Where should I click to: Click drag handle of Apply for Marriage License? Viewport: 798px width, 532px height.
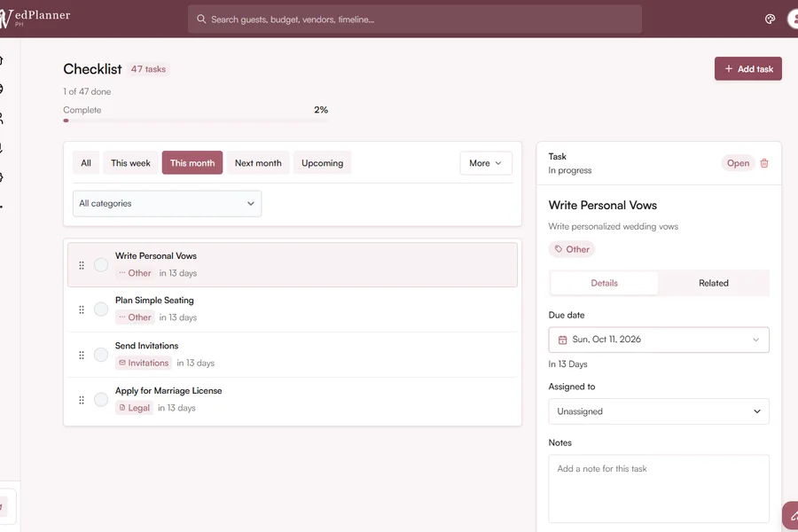point(82,400)
